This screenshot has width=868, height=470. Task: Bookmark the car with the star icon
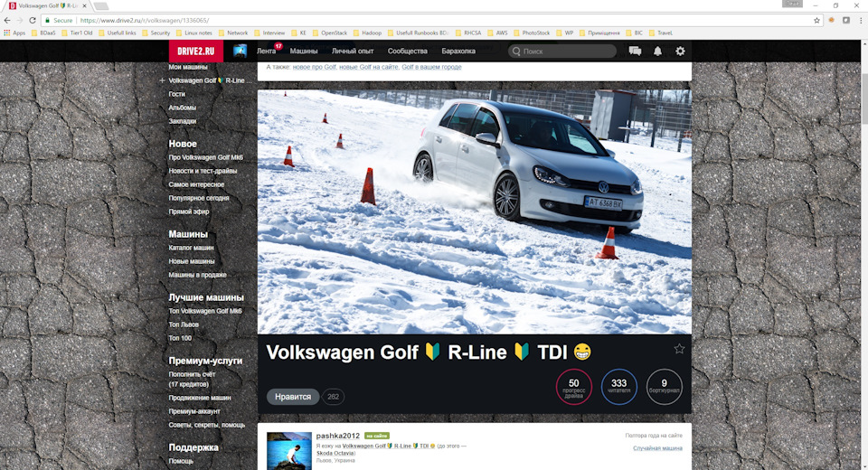tap(679, 349)
